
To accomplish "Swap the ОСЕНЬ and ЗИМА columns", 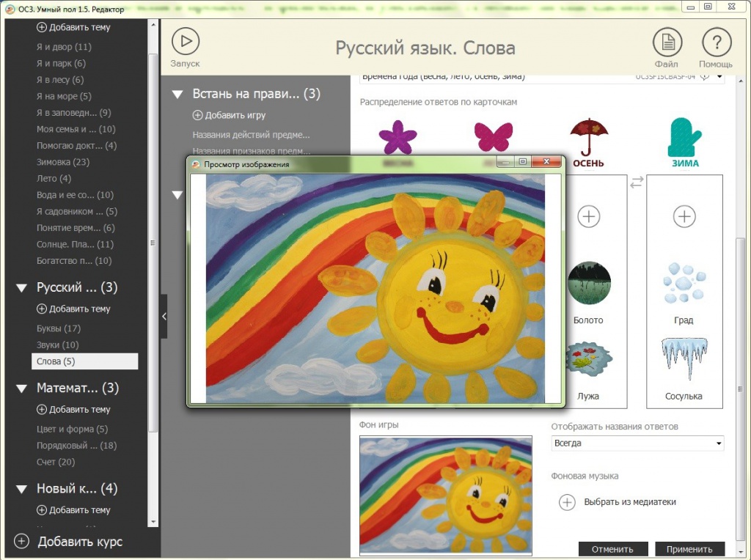I will (x=637, y=183).
